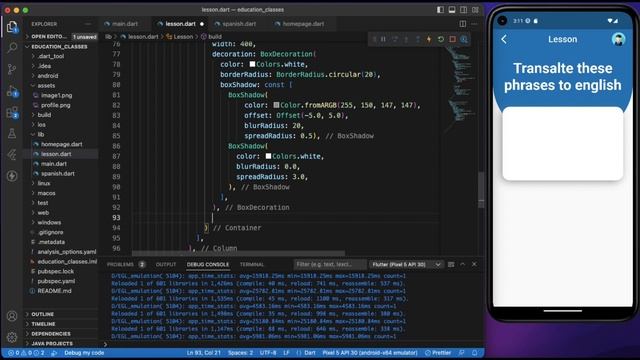Switch to the Terminal panel tab
The height and width of the screenshot is (360, 640).
[x=252, y=264]
